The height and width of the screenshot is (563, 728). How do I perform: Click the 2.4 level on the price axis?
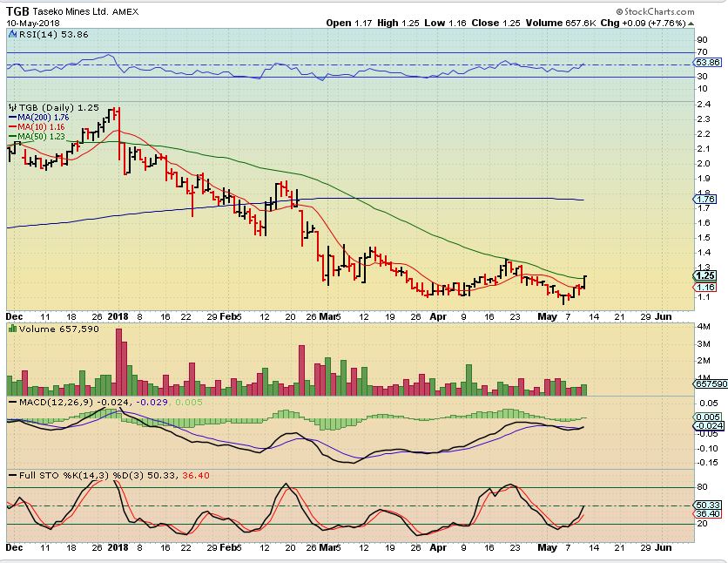(704, 104)
